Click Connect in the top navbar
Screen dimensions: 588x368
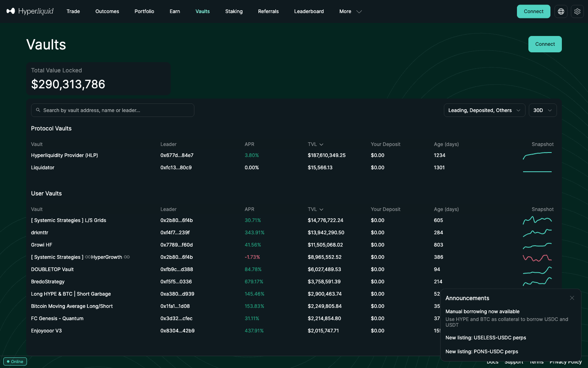coord(534,11)
